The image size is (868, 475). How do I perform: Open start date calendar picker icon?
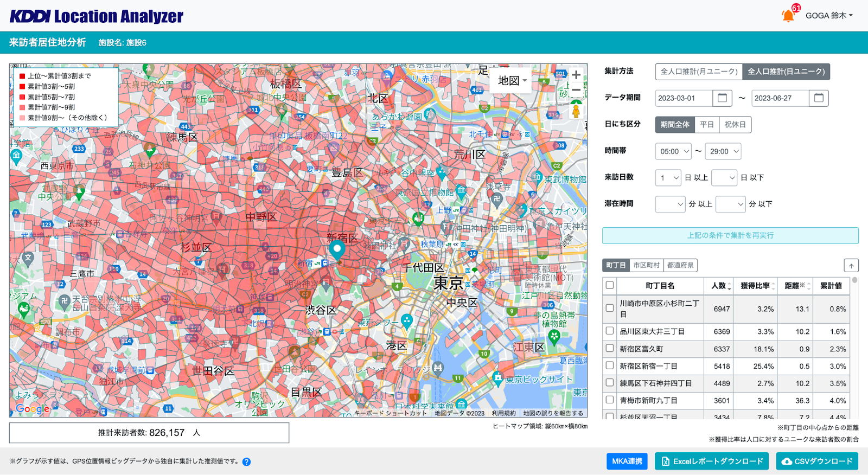point(722,98)
